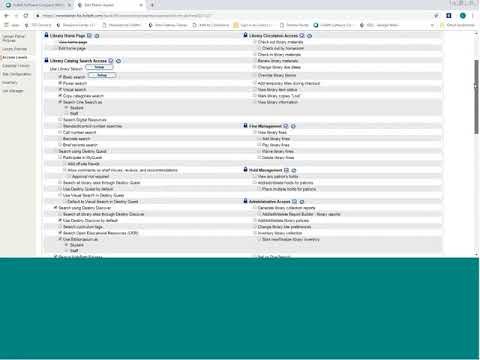Uncheck Search Open Educational Resources (OER) checkbox
The image size is (480, 360).
tap(60, 233)
